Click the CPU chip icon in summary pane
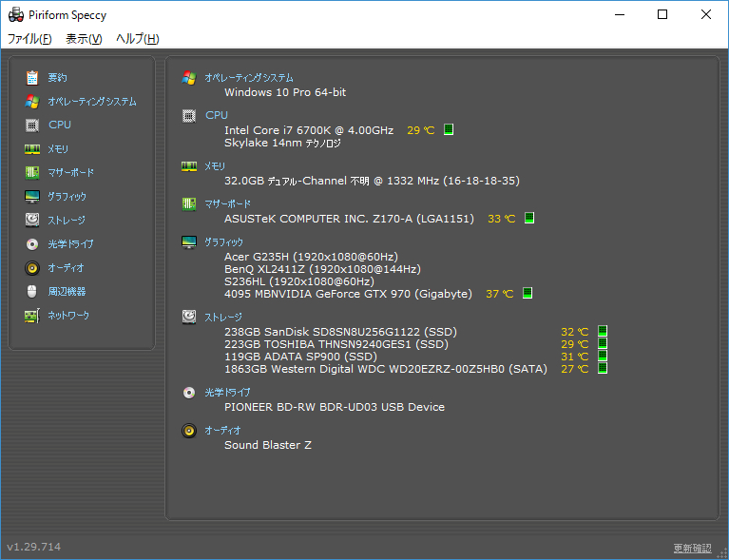 (189, 116)
